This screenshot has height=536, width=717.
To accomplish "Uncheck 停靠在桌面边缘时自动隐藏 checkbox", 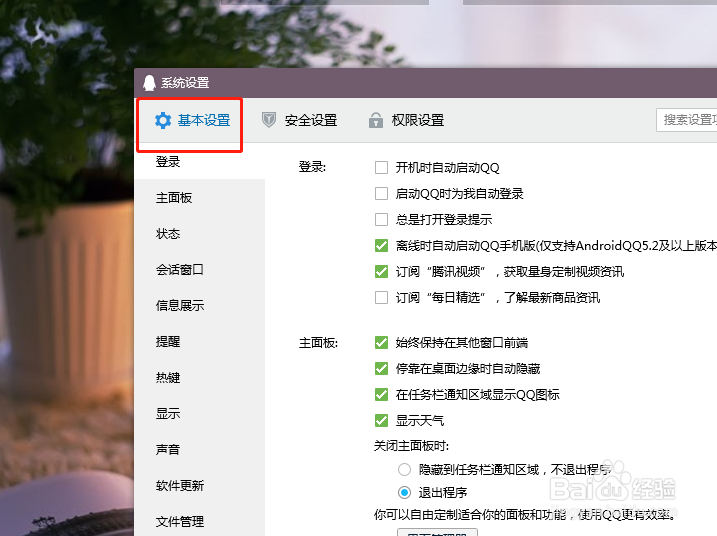I will [381, 369].
